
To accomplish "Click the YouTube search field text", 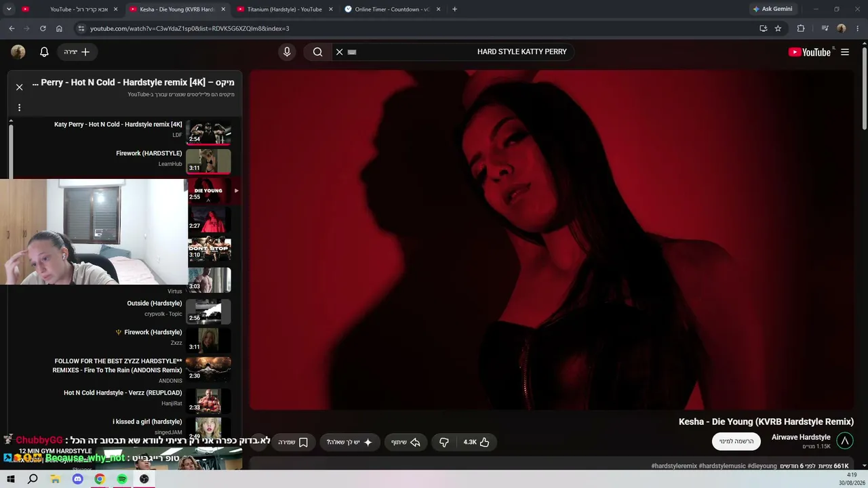I will coord(521,52).
